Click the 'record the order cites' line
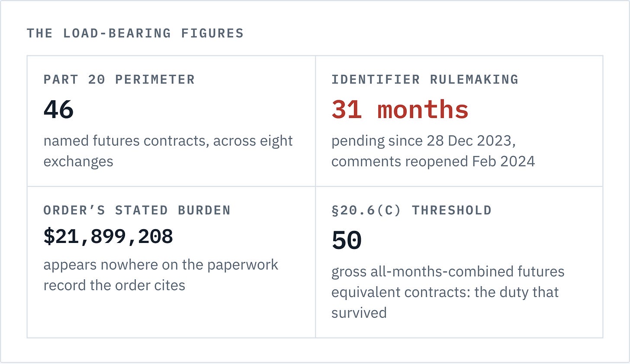 pyautogui.click(x=114, y=285)
